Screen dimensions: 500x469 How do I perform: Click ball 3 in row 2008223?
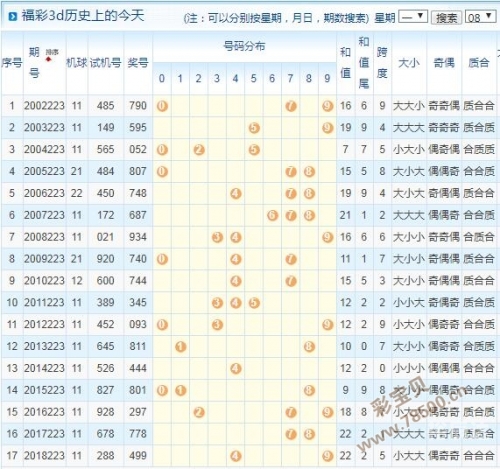[x=217, y=237]
